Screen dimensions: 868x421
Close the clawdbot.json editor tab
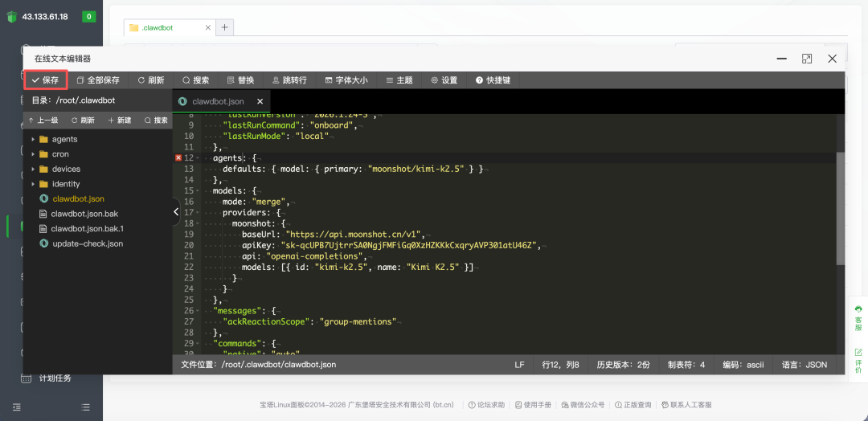[x=260, y=102]
